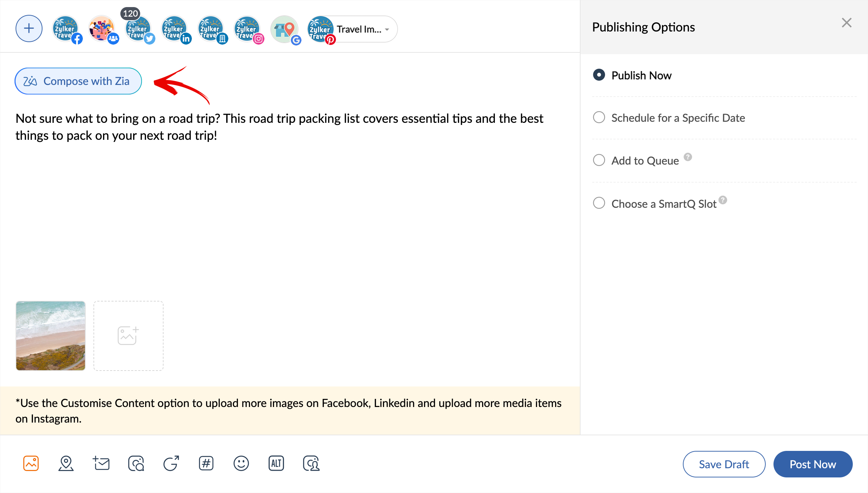Toggle the Zylker Travel Instagram channel
The image size is (868, 493).
pyautogui.click(x=247, y=29)
